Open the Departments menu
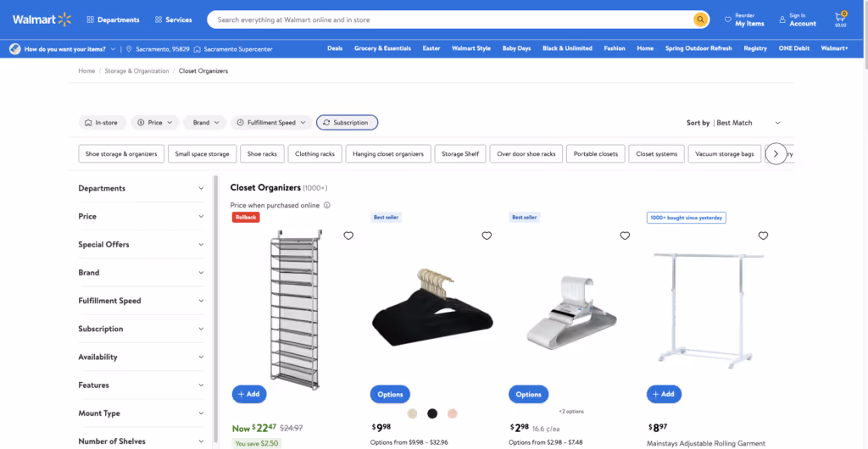The image size is (868, 449). [113, 19]
